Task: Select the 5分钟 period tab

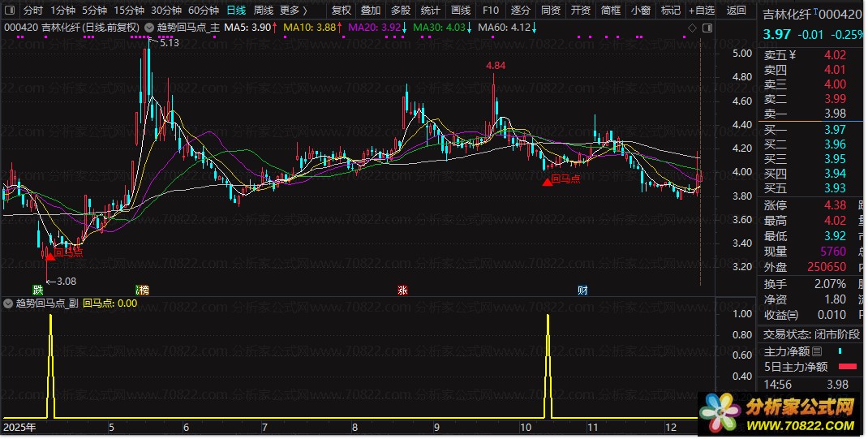Action: 95,10
